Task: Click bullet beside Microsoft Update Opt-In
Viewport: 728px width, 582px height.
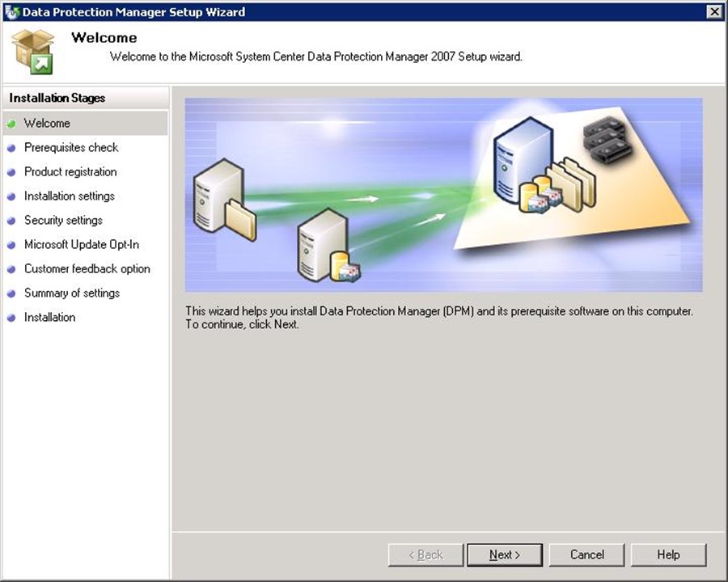Action: [x=11, y=245]
